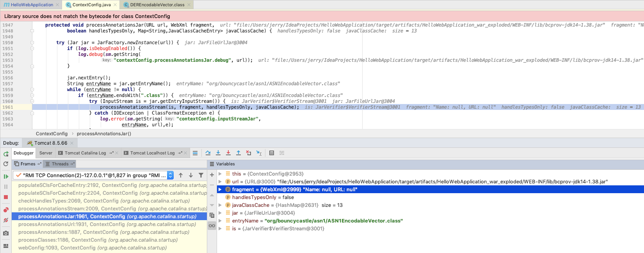Select the Debugger tab

click(24, 153)
